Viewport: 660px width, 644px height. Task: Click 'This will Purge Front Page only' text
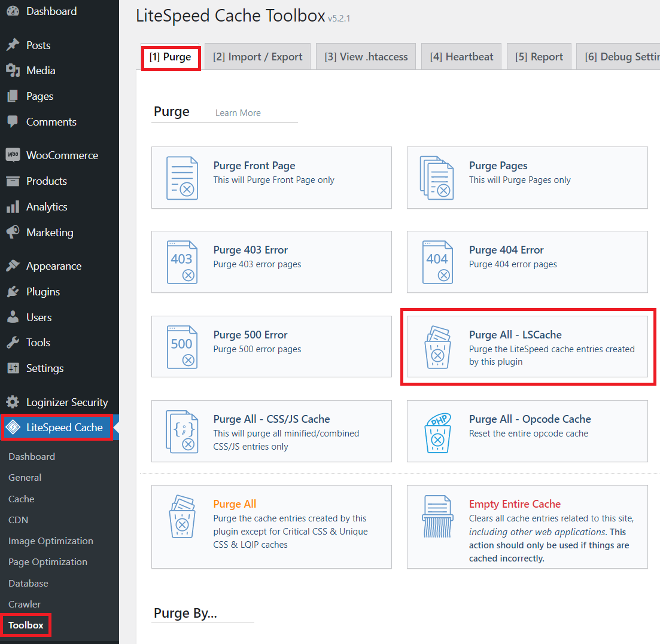[273, 180]
